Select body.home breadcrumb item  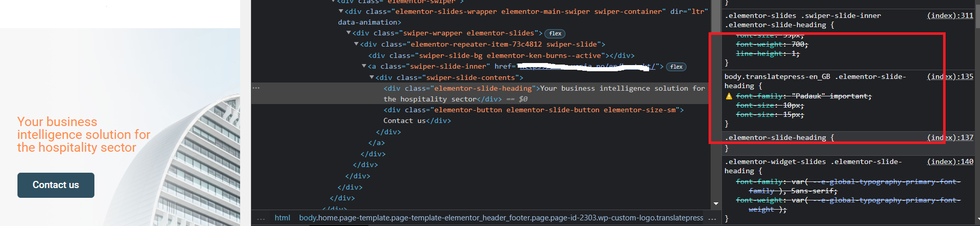tap(501, 218)
